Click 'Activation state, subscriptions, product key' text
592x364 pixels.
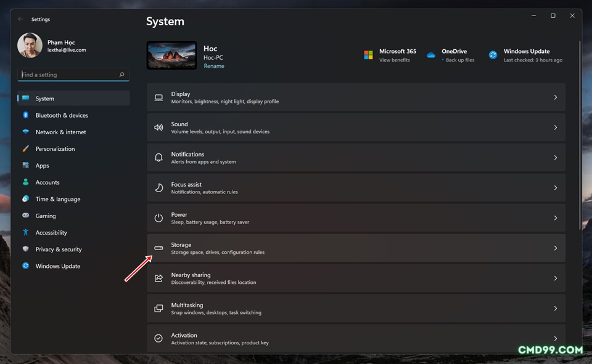220,342
